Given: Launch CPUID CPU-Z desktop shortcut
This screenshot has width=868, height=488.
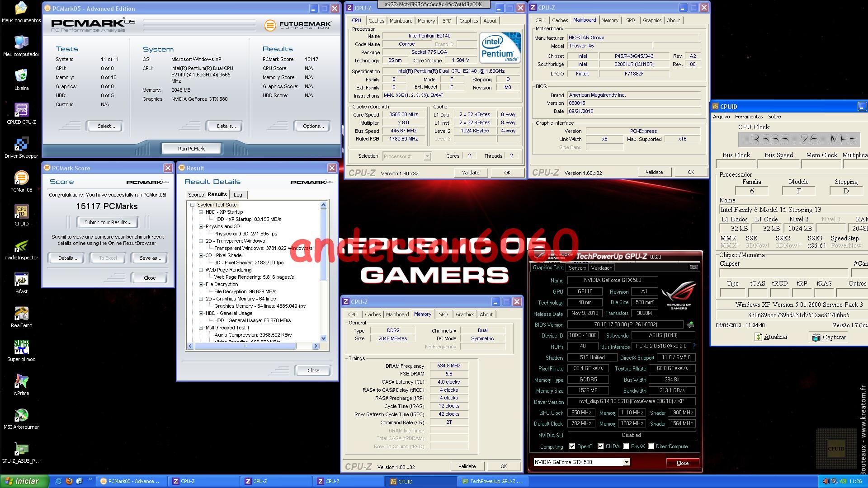Looking at the screenshot, I should coord(21,114).
